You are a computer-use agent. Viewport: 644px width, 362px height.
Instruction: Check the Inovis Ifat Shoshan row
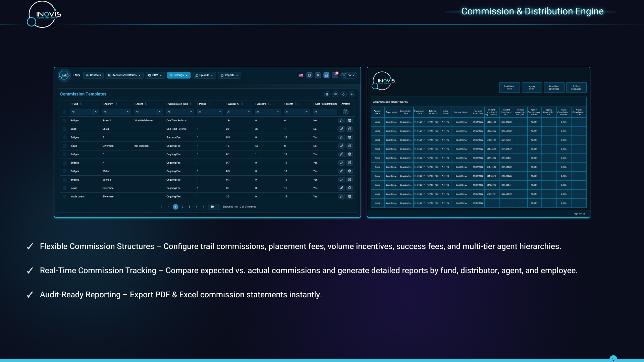point(64,146)
